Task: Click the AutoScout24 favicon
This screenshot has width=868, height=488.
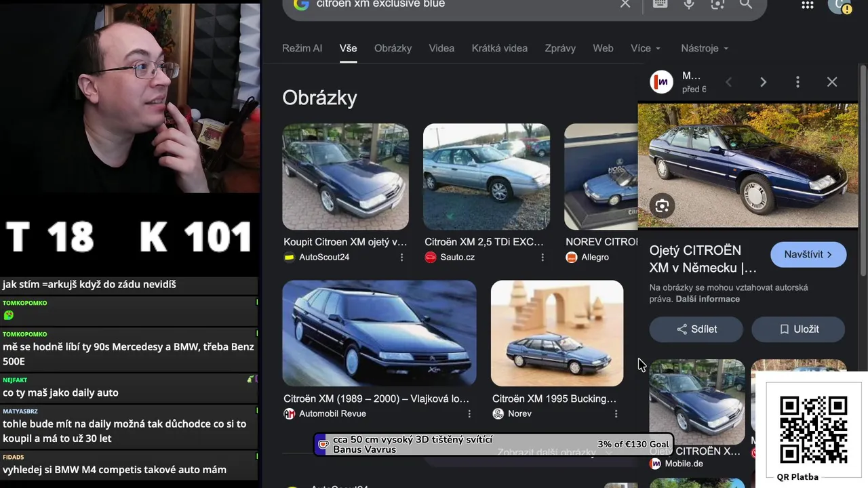Action: pyautogui.click(x=290, y=258)
